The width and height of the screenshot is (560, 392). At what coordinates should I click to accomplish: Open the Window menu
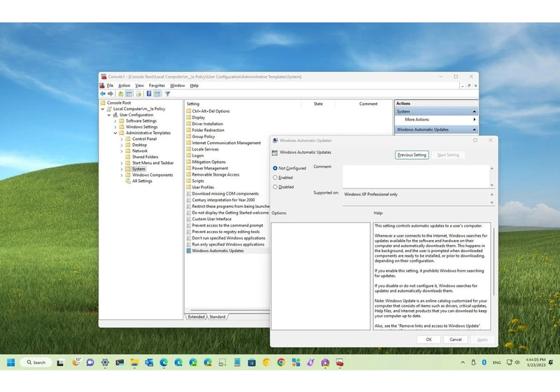click(x=177, y=85)
